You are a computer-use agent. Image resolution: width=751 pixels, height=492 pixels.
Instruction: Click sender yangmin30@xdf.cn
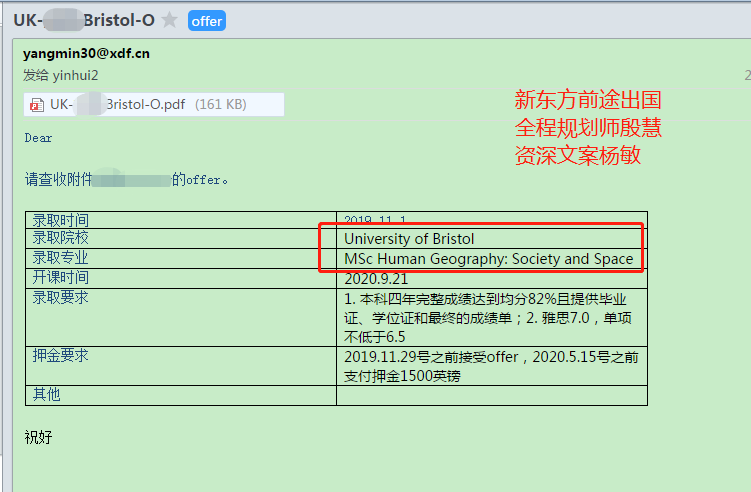coord(86,53)
